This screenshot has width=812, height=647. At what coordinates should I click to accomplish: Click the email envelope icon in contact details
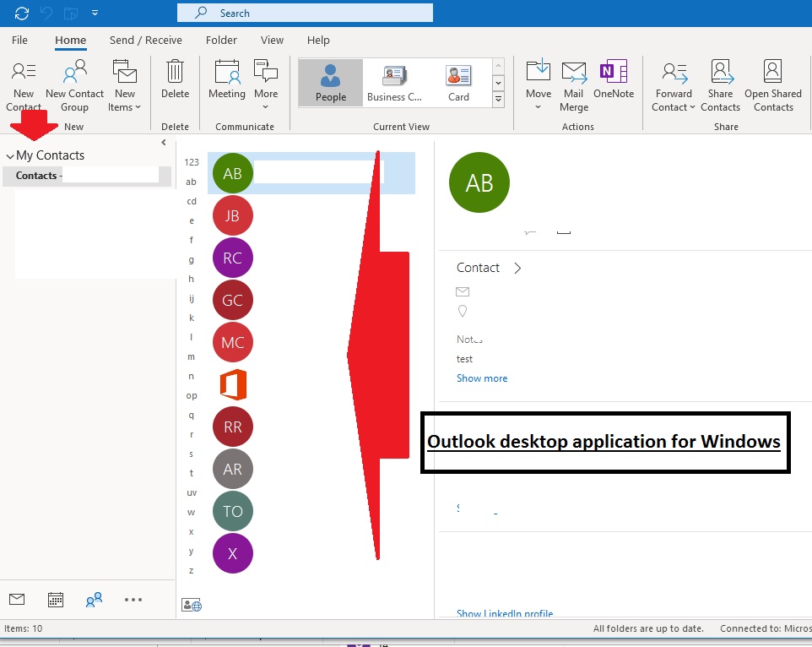click(x=463, y=291)
